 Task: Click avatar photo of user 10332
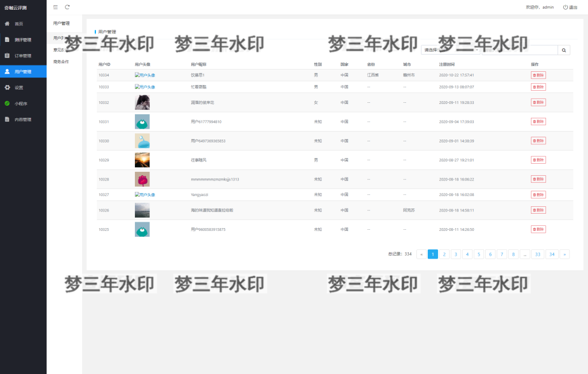click(x=142, y=102)
